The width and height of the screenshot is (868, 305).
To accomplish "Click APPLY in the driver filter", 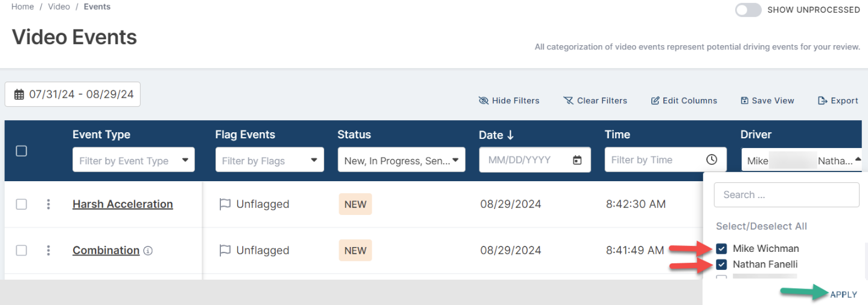I will (844, 294).
